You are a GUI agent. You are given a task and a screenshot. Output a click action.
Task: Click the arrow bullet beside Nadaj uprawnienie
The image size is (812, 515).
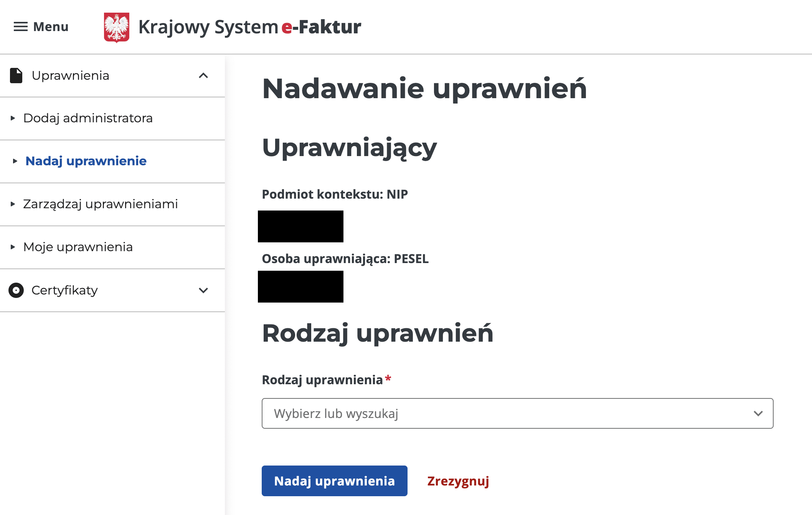point(15,161)
